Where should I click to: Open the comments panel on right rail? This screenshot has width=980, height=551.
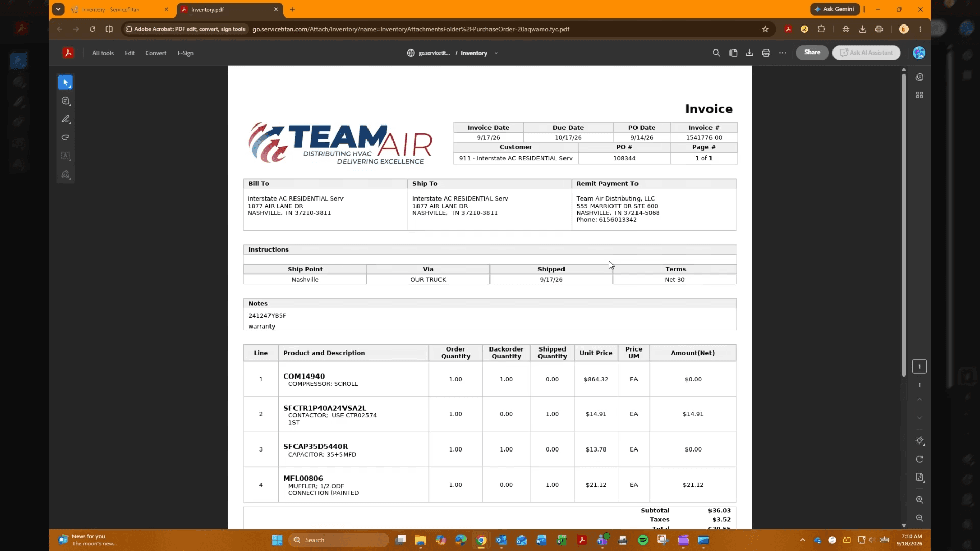[x=919, y=77]
